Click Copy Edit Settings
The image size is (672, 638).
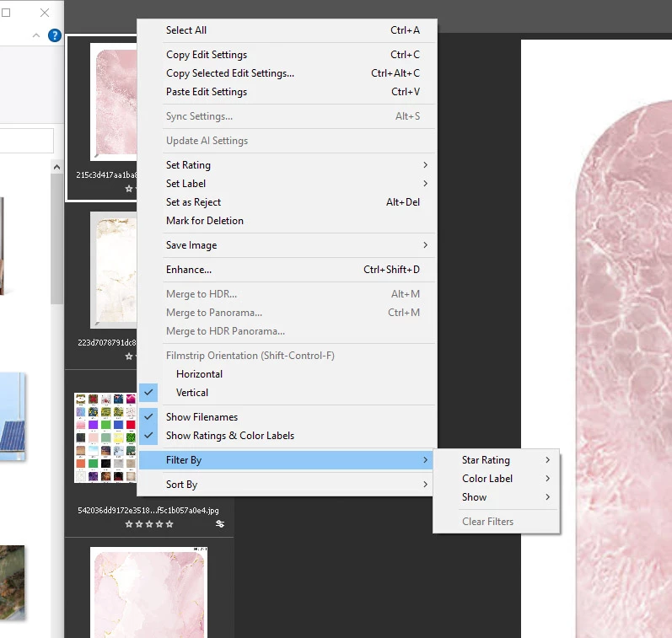pyautogui.click(x=288, y=55)
